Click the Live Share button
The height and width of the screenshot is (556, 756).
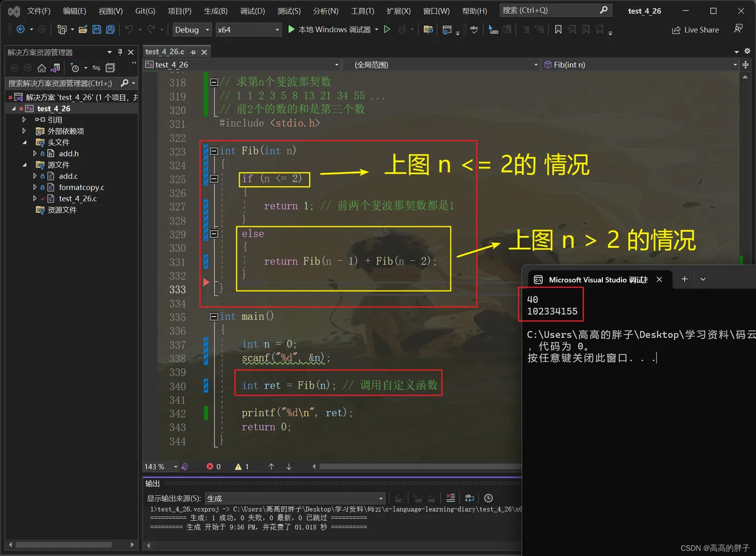tap(696, 30)
